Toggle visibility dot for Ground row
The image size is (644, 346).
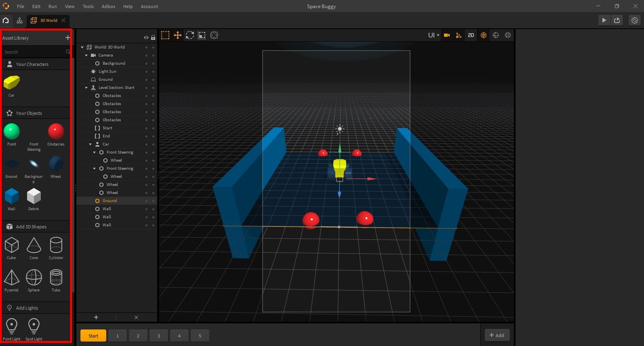146,80
